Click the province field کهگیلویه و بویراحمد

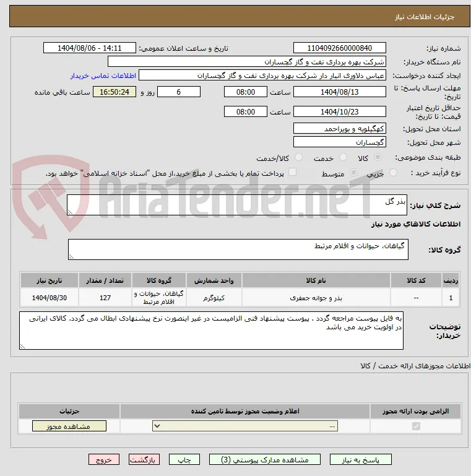pos(340,128)
